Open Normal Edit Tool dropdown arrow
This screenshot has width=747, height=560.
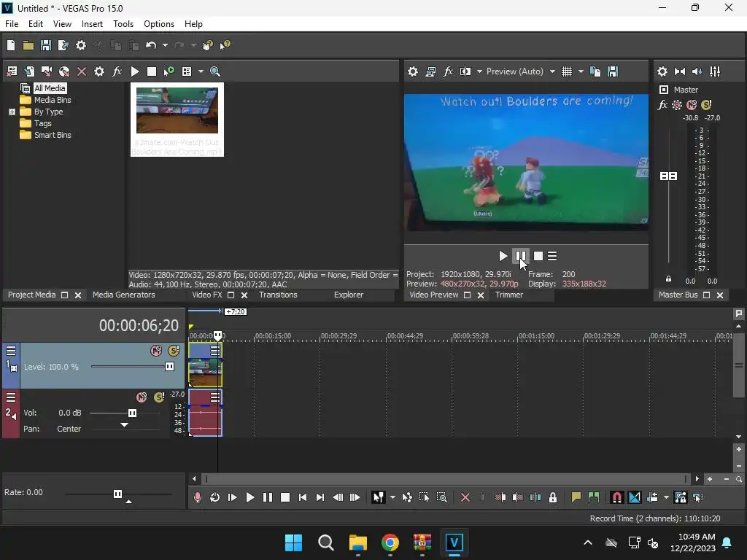pyautogui.click(x=392, y=497)
